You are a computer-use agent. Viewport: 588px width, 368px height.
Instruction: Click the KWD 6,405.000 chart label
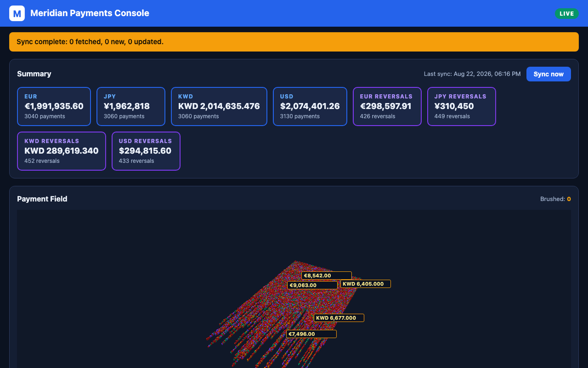pos(366,284)
